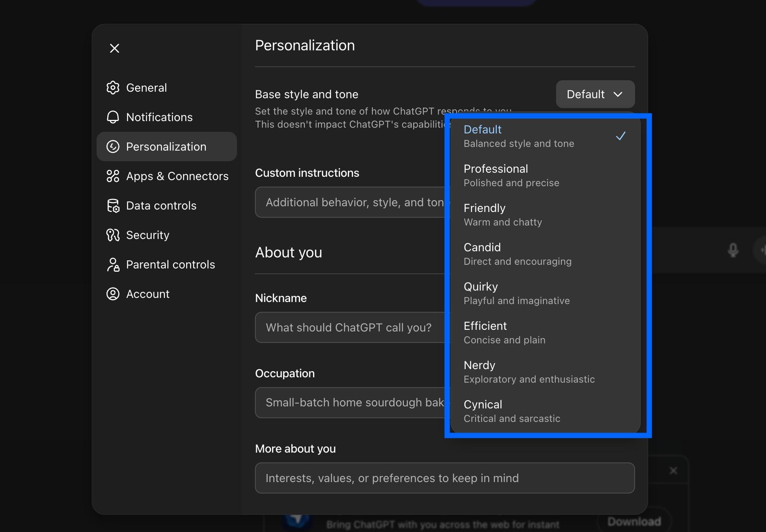Click the Download button
The height and width of the screenshot is (532, 766).
click(634, 521)
